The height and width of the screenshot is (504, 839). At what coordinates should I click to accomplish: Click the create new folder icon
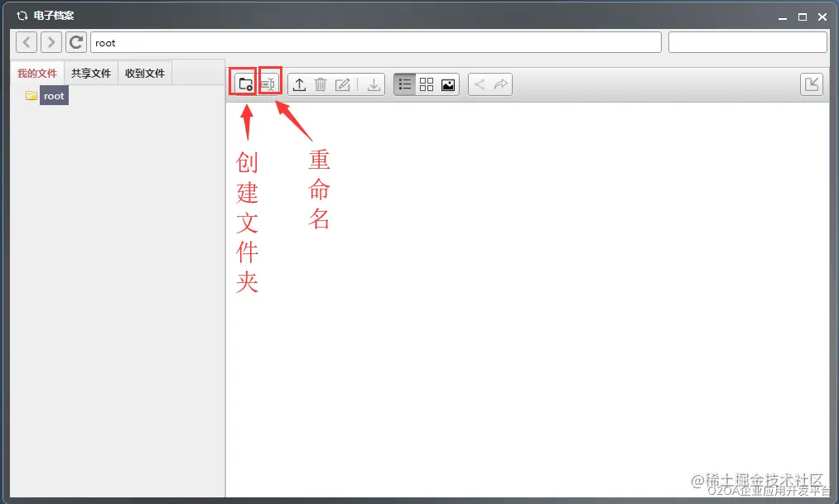coord(245,84)
